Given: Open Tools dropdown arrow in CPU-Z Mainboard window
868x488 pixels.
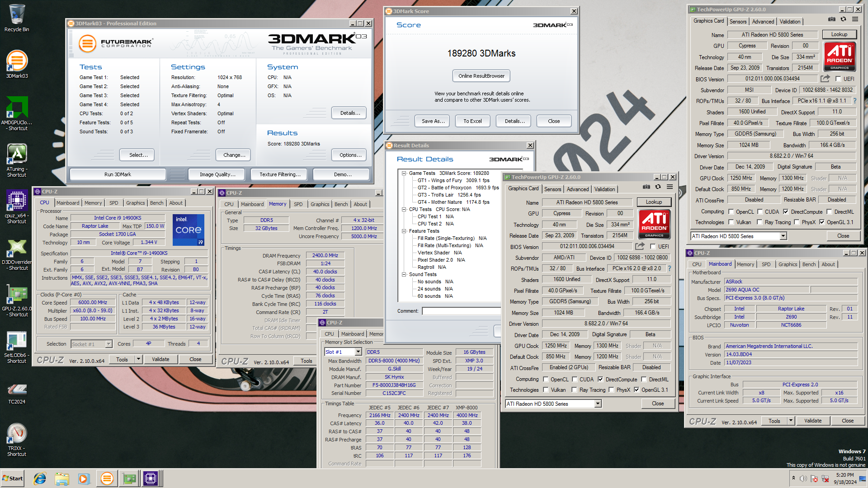Looking at the screenshot, I should (x=791, y=421).
